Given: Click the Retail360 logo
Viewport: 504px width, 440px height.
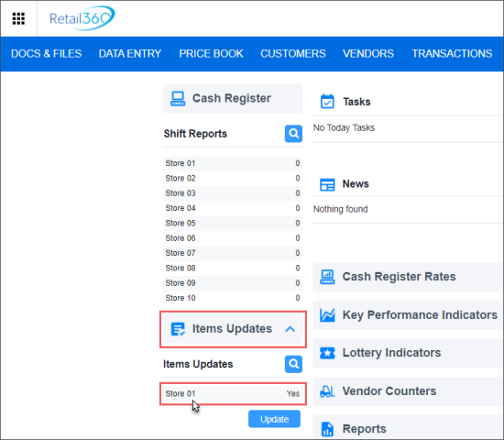Looking at the screenshot, I should point(82,18).
